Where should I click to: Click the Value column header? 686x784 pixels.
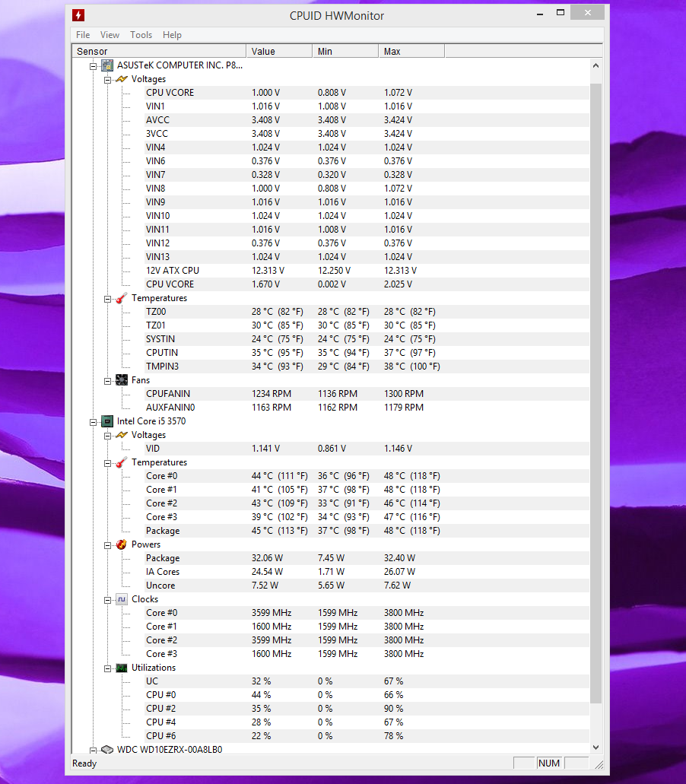279,51
